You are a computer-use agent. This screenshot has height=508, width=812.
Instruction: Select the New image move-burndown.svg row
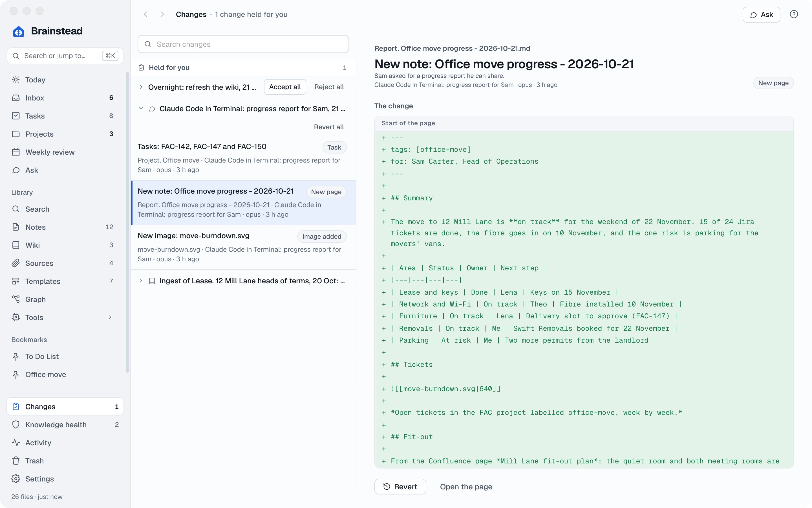coord(243,247)
